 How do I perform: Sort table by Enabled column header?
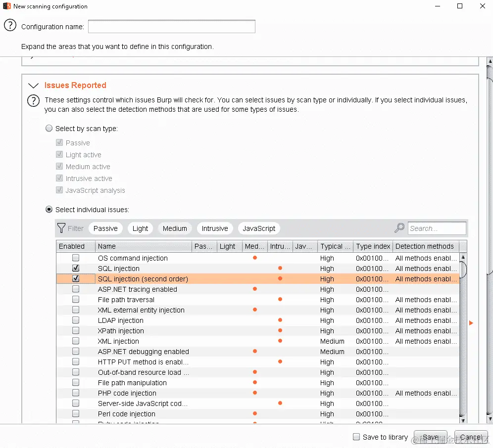point(75,246)
